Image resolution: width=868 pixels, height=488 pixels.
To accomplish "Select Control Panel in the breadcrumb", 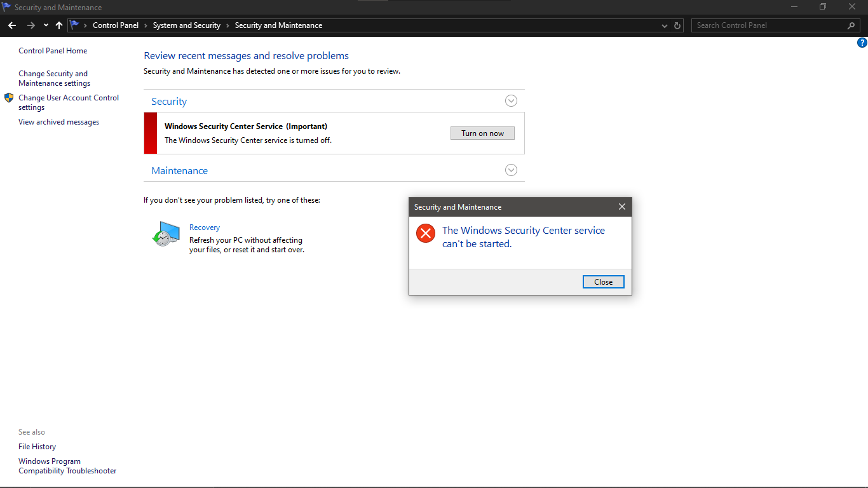I will (116, 25).
